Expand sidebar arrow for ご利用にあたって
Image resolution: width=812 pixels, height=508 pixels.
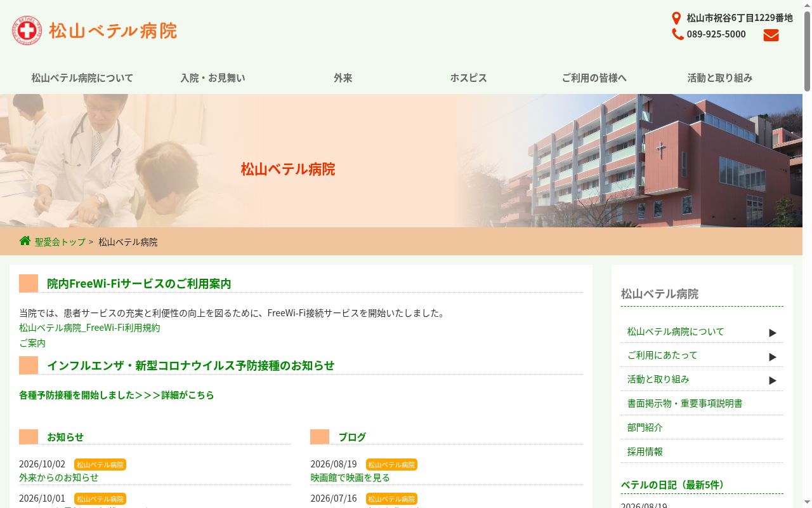click(773, 357)
